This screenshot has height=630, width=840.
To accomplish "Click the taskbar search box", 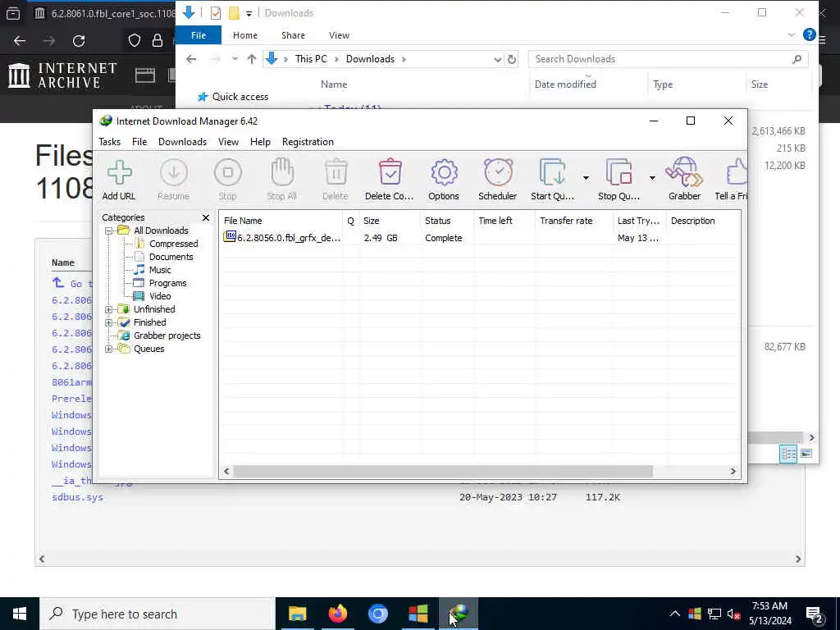I will pyautogui.click(x=157, y=614).
